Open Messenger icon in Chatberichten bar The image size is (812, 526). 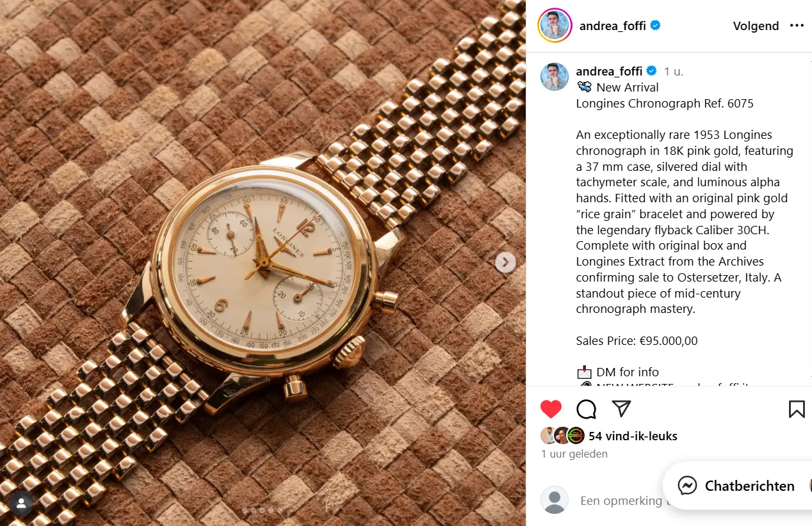(687, 486)
